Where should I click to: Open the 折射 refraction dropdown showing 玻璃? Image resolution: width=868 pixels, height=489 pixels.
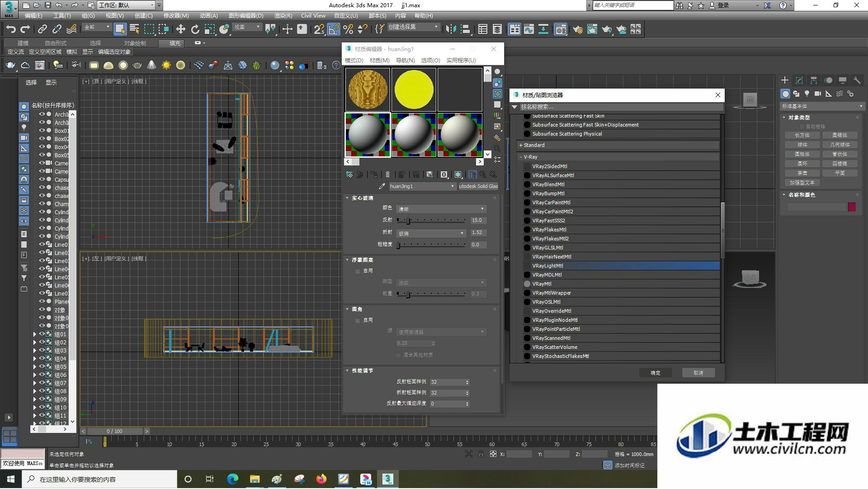click(x=431, y=233)
